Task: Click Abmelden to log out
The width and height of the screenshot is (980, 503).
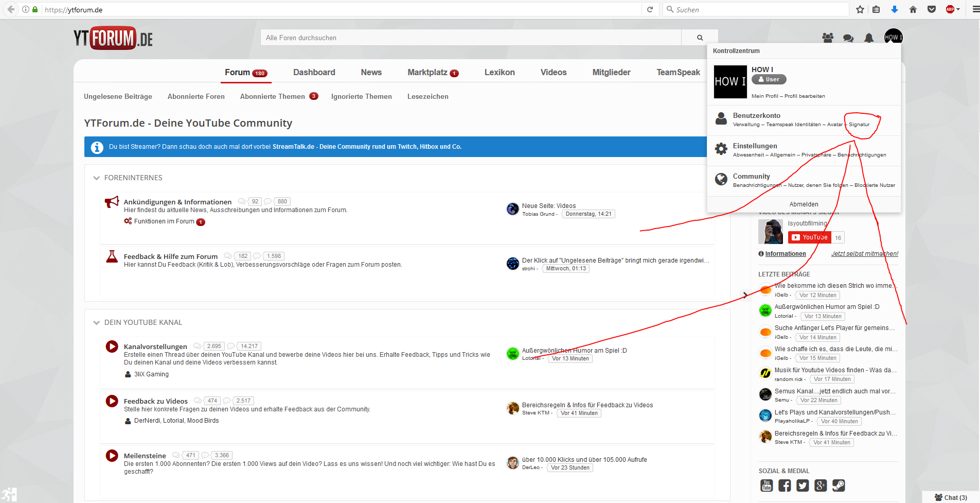Action: click(804, 204)
